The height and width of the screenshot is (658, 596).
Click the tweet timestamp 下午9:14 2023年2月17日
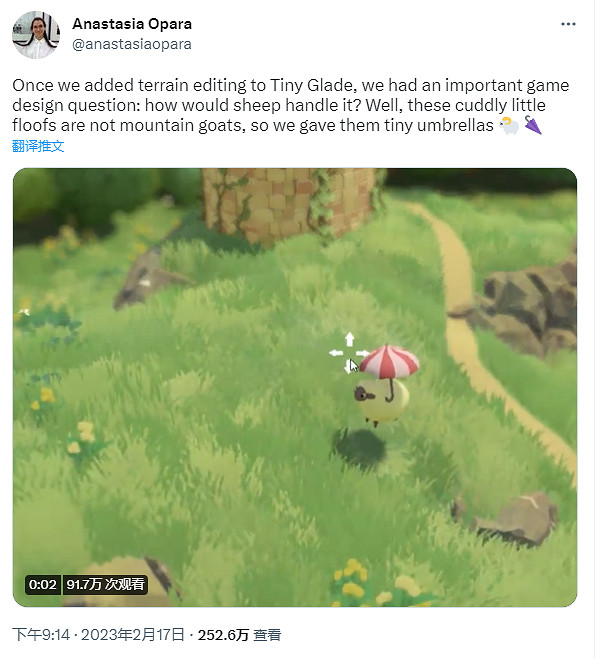(99, 634)
